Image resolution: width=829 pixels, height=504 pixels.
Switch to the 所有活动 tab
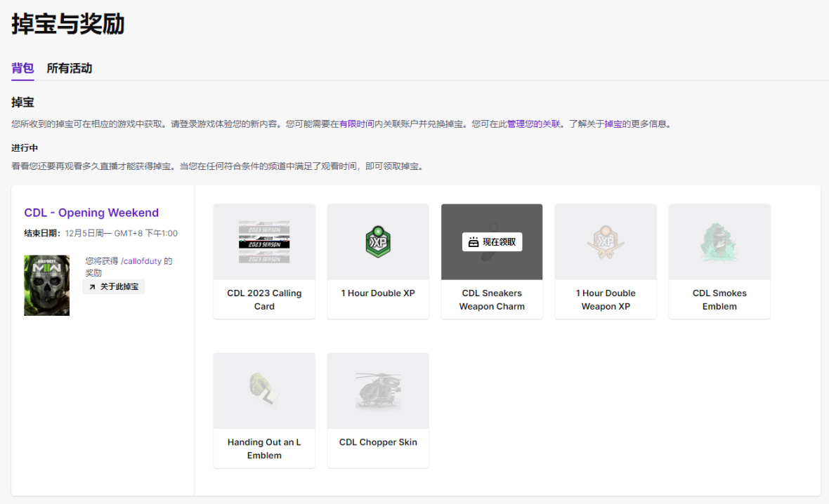point(70,68)
